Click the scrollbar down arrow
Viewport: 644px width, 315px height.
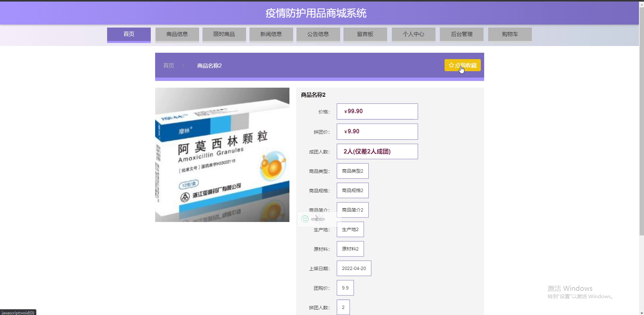coord(641,312)
